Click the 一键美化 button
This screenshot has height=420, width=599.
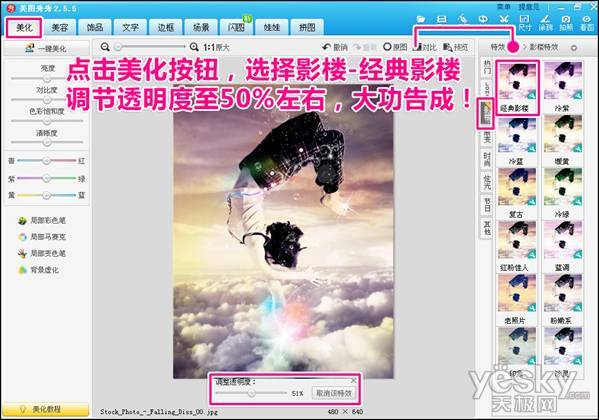46,49
